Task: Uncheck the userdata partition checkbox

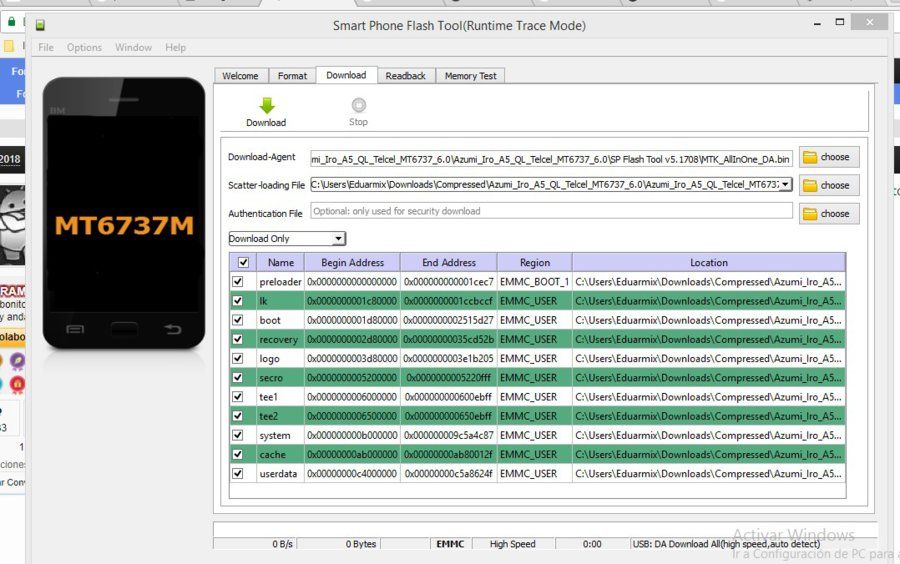Action: (x=238, y=474)
